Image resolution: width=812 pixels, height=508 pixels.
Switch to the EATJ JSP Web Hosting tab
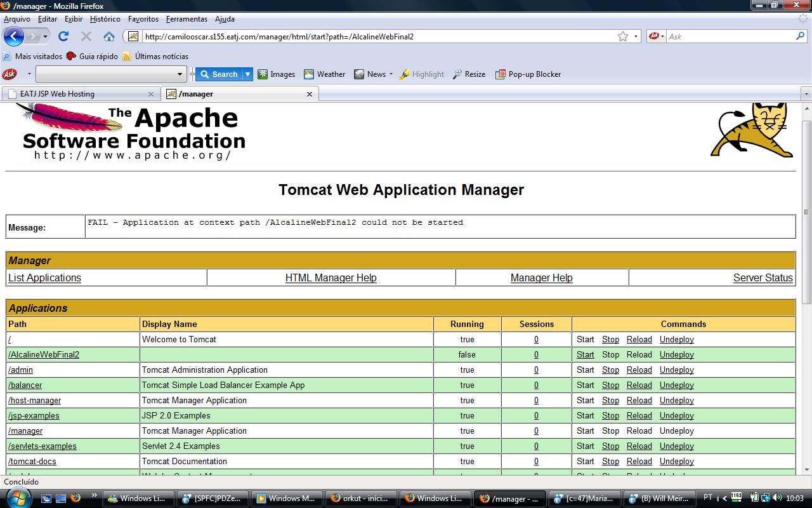pos(80,94)
